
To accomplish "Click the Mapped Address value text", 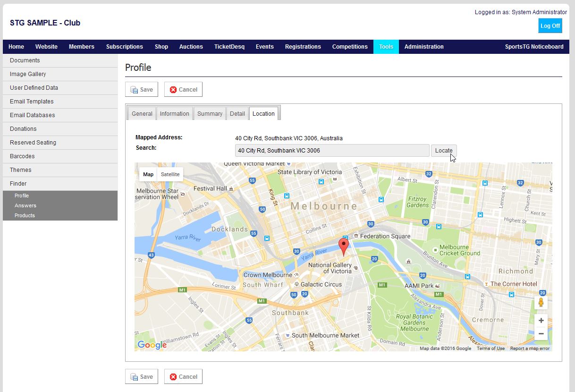I will (x=289, y=138).
